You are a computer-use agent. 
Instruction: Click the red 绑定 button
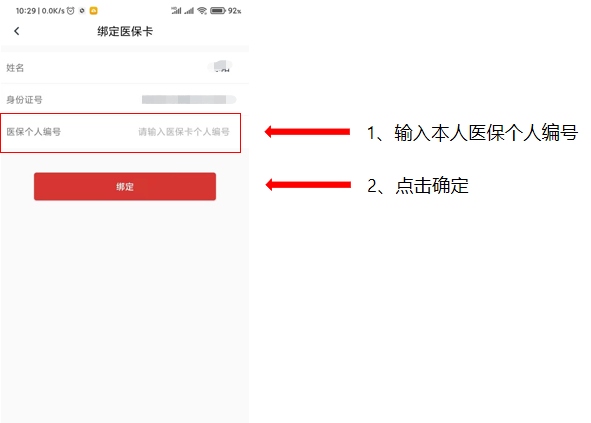(x=125, y=187)
